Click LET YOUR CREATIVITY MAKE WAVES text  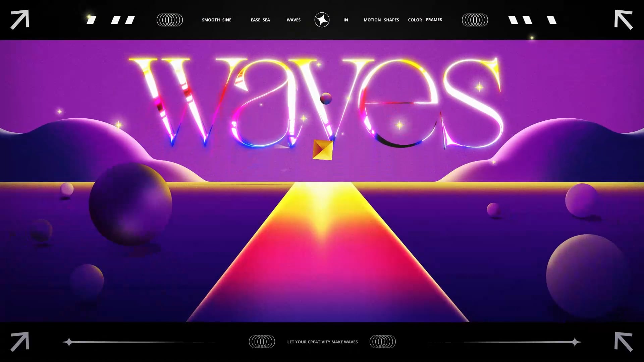pos(322,342)
